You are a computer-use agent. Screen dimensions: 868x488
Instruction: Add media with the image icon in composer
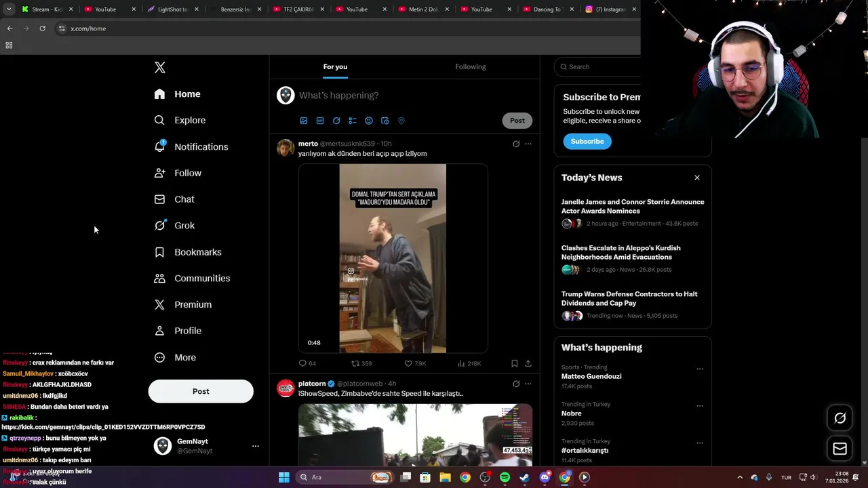[304, 121]
